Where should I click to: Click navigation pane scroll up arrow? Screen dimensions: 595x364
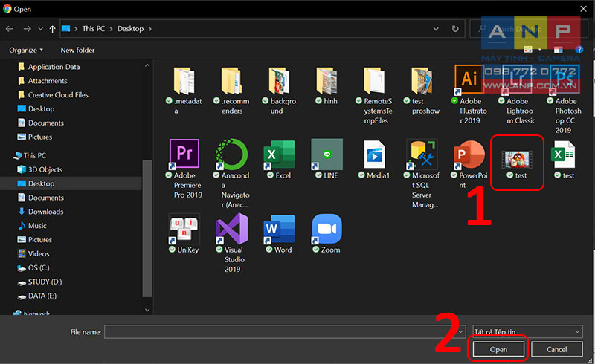click(147, 65)
